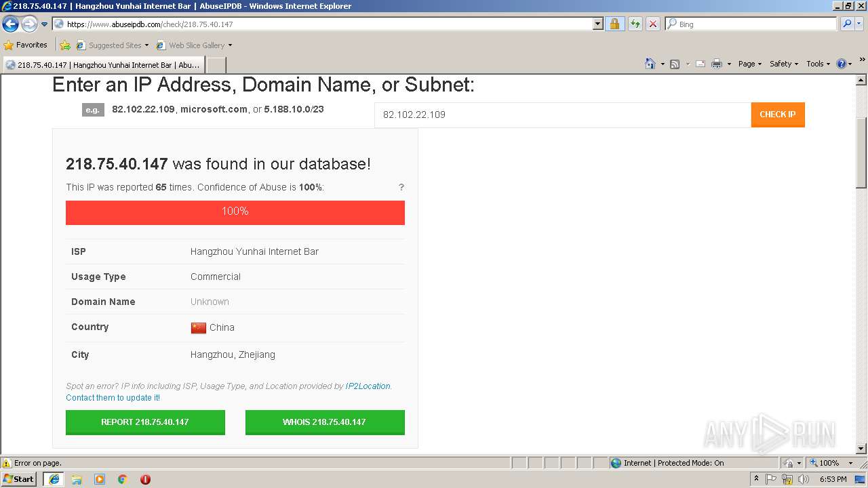Click the IP address input field
868x488 pixels.
(x=563, y=115)
